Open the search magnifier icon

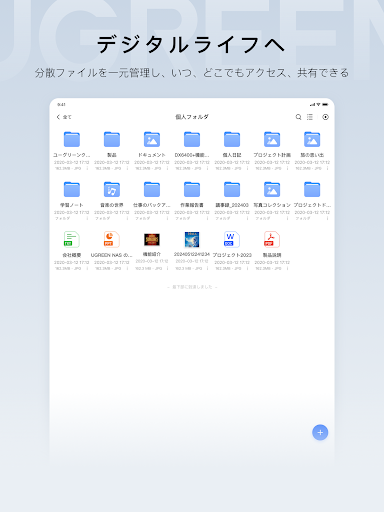298,117
